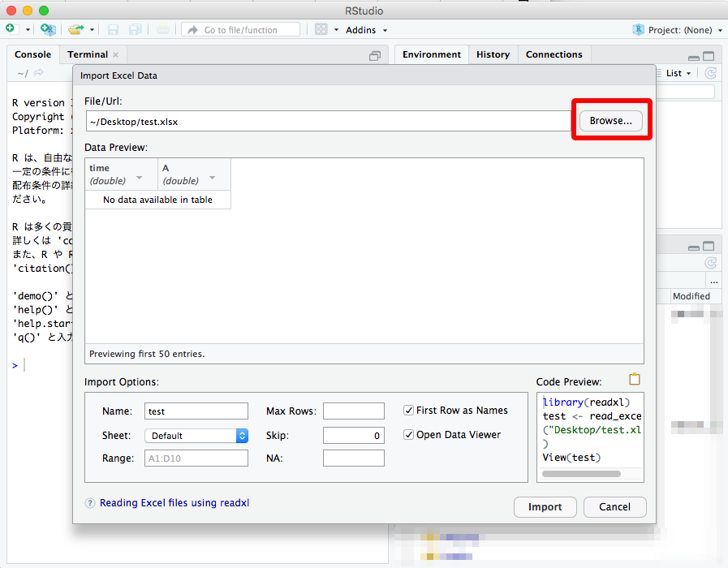Image resolution: width=728 pixels, height=568 pixels.
Task: Click the green macOS zoom window button
Action: point(44,11)
